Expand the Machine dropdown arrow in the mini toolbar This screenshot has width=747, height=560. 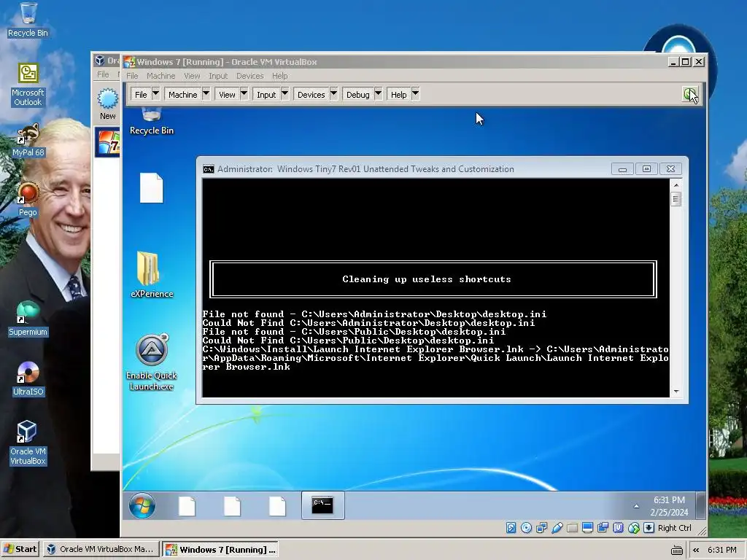tap(206, 94)
